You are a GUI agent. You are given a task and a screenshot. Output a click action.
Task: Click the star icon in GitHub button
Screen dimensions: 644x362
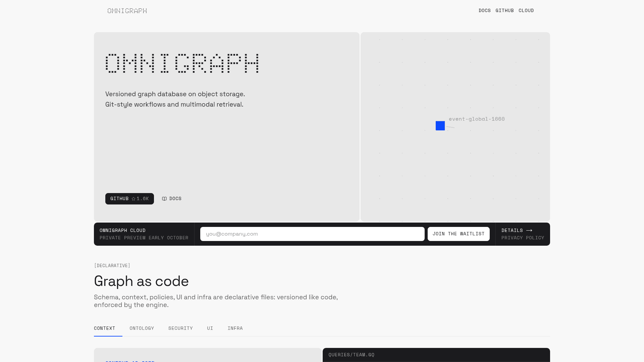coord(133,199)
